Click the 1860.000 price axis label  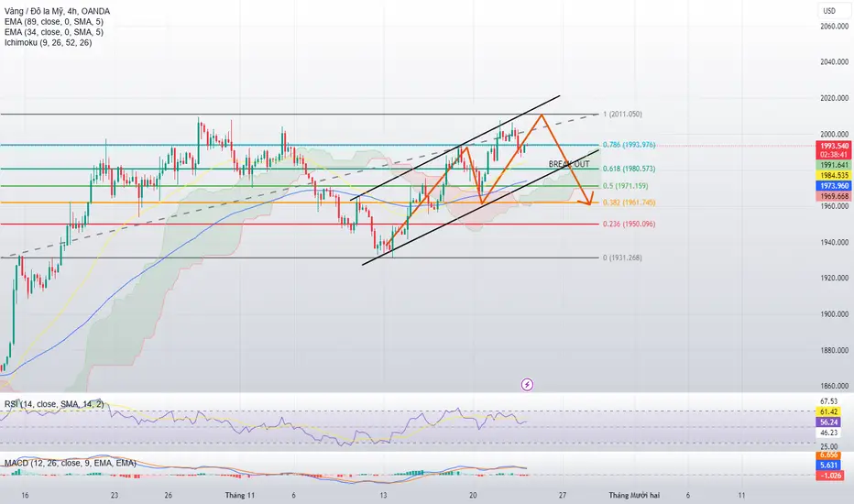835,386
